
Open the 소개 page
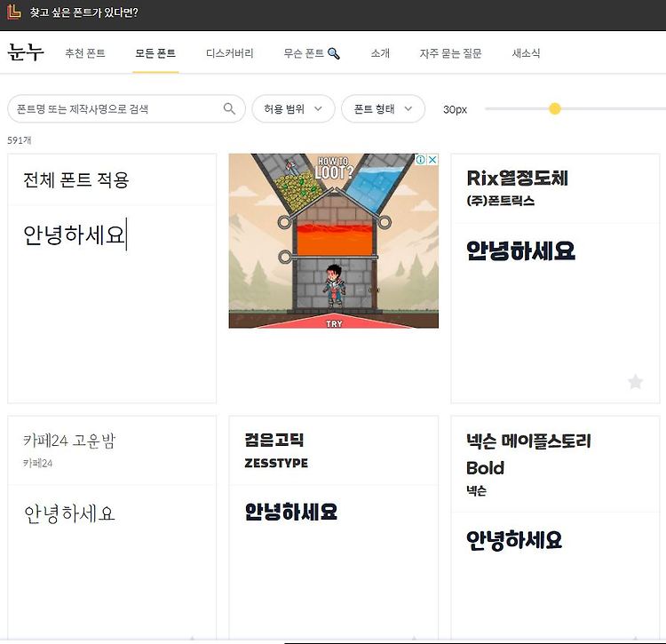[x=380, y=53]
